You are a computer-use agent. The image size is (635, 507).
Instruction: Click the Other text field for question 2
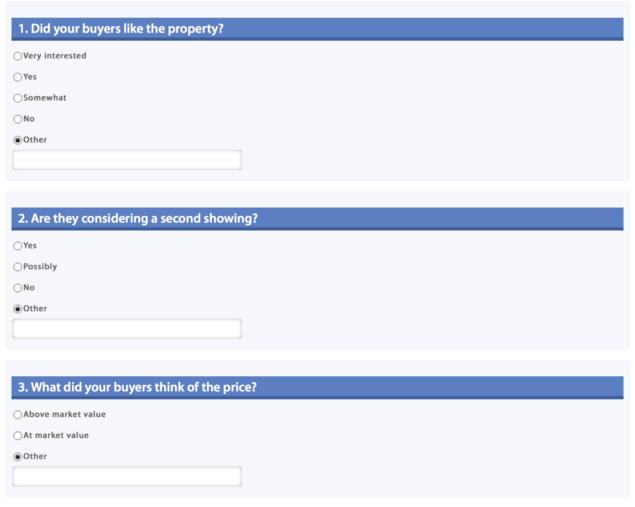click(x=127, y=329)
